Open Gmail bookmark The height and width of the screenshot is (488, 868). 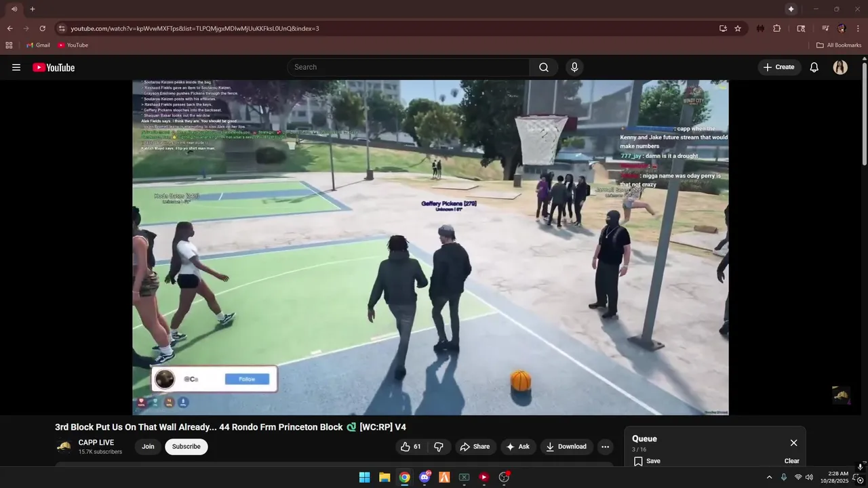pyautogui.click(x=38, y=45)
